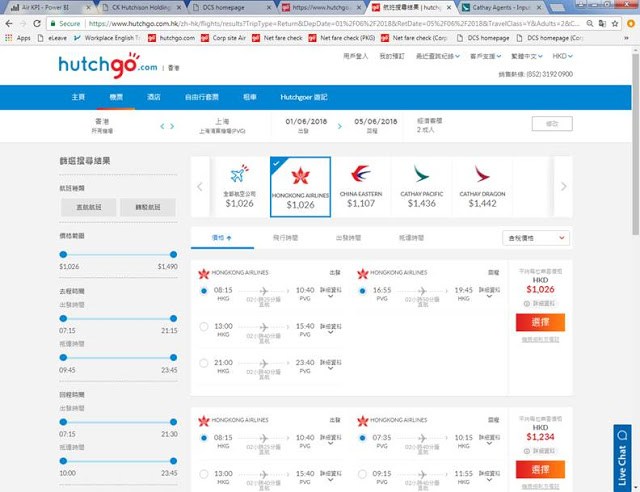Image resolution: width=640 pixels, height=492 pixels.
Task: Select the 07:35 return flight from PVG
Action: coord(362,438)
